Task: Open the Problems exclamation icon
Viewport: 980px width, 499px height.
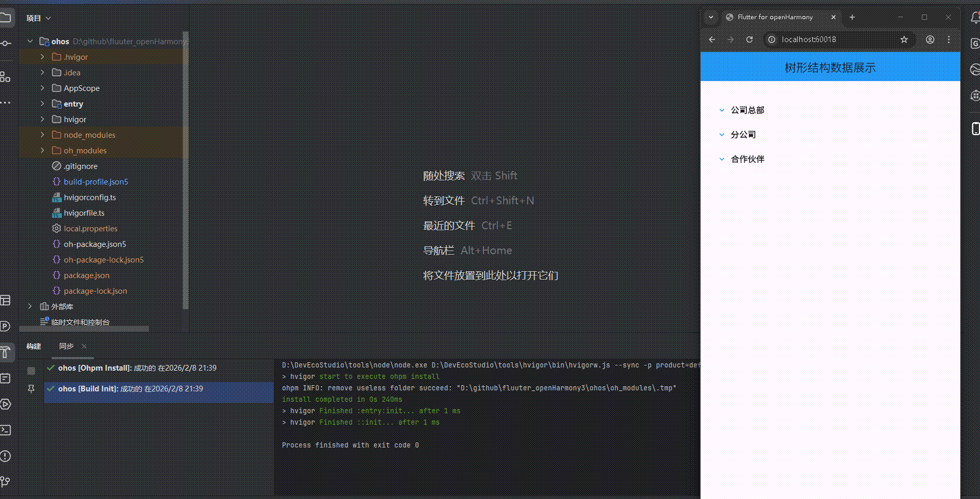Action: point(5,456)
